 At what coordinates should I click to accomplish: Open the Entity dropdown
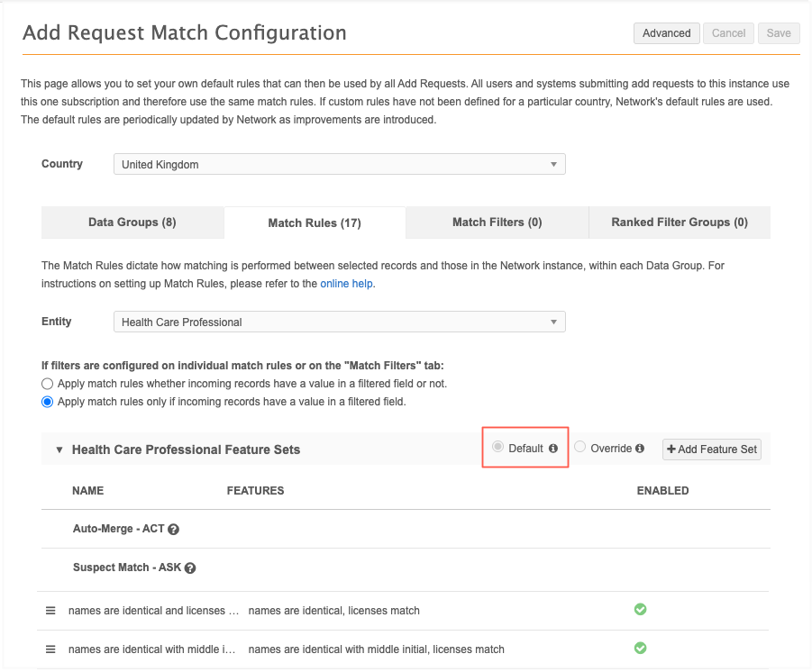point(339,322)
